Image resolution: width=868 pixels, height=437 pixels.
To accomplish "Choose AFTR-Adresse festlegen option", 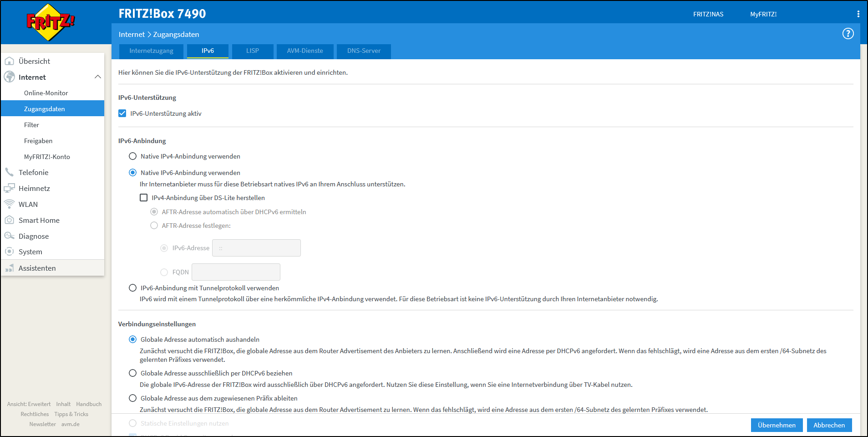I will pos(154,226).
